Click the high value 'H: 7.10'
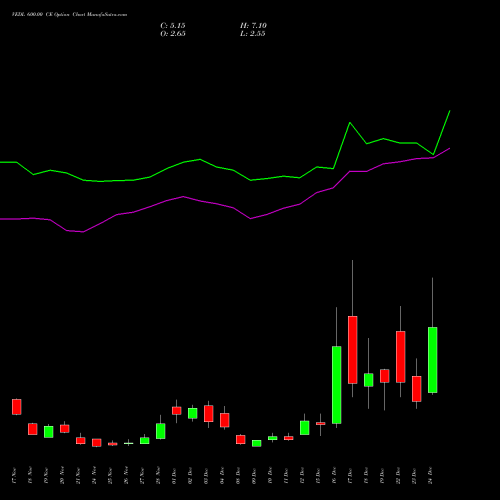Image resolution: width=500 pixels, height=500 pixels. (x=253, y=26)
